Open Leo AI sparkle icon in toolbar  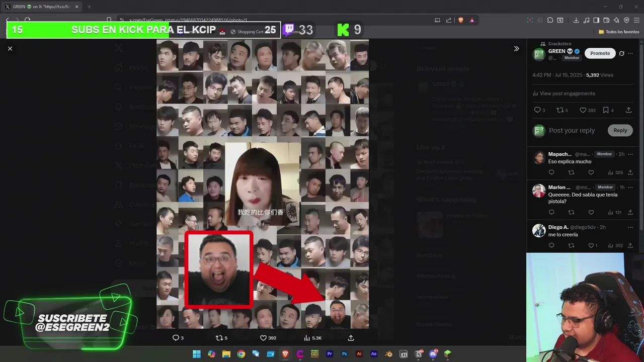616,20
